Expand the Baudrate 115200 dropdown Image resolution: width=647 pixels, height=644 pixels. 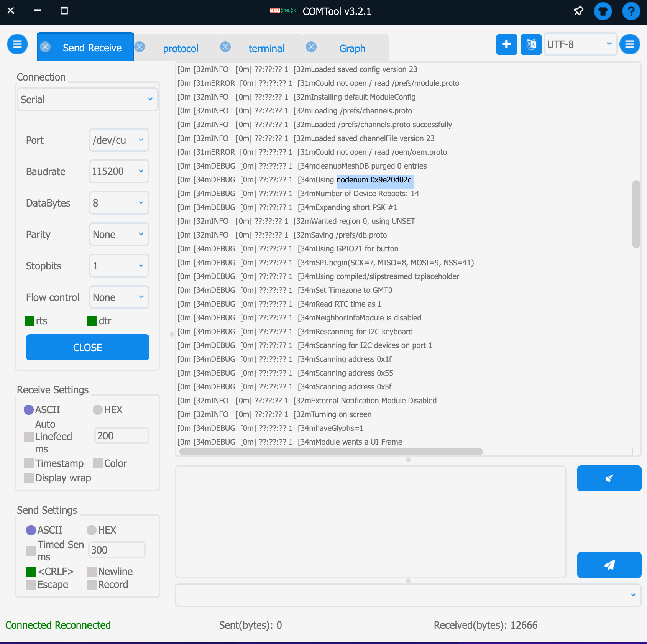tap(119, 172)
